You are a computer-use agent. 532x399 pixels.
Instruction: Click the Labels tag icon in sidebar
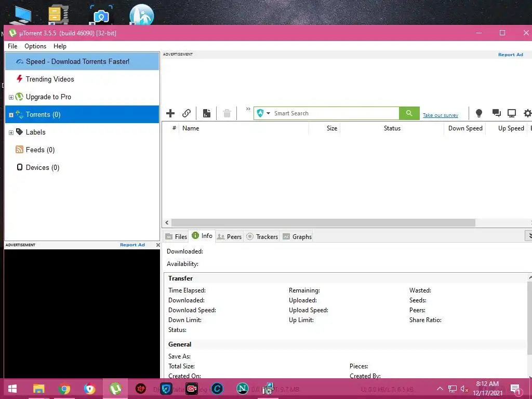pos(19,132)
